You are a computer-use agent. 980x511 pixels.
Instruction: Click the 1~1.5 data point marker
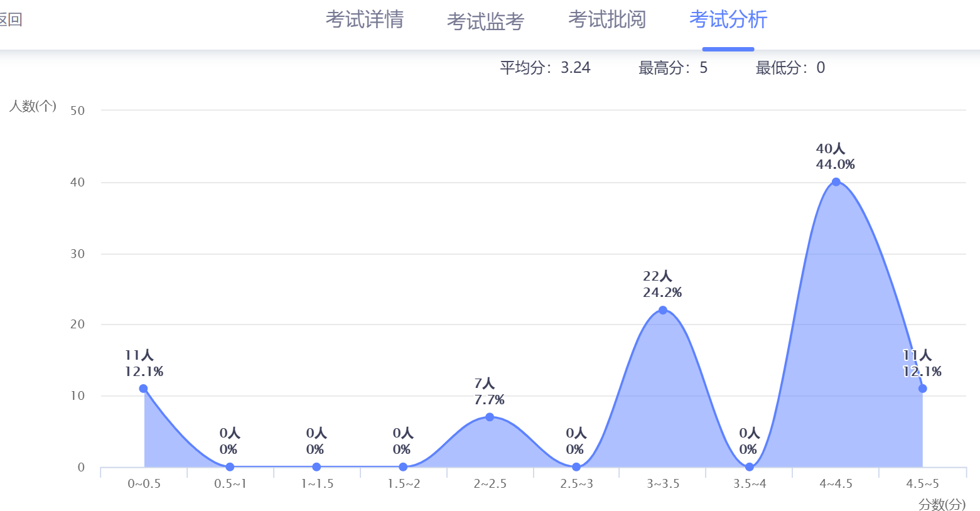click(x=316, y=467)
